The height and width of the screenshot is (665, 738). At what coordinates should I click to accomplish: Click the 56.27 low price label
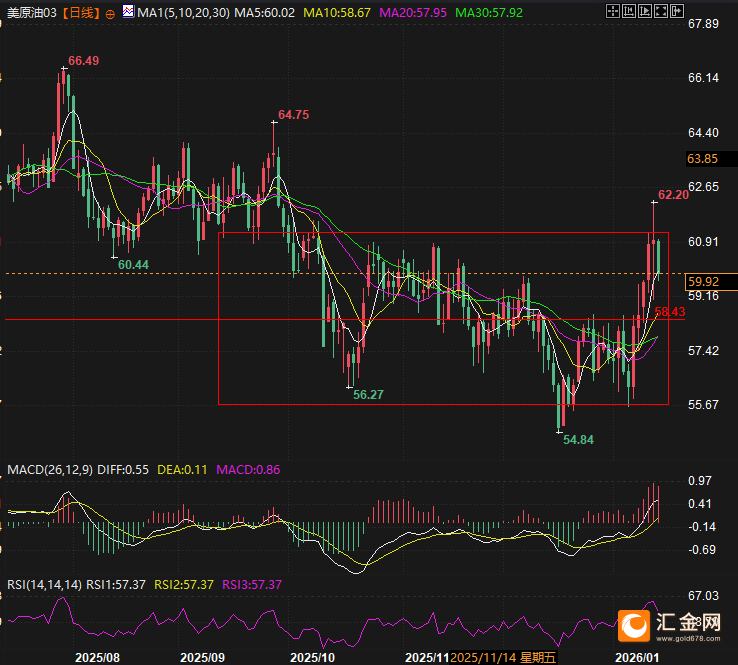point(368,394)
